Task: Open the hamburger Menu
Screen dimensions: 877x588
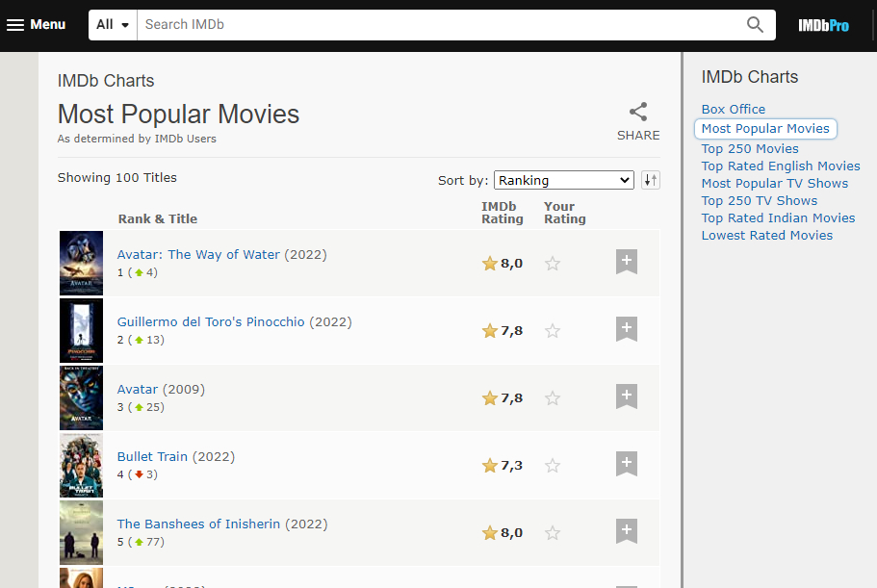Action: (x=37, y=25)
